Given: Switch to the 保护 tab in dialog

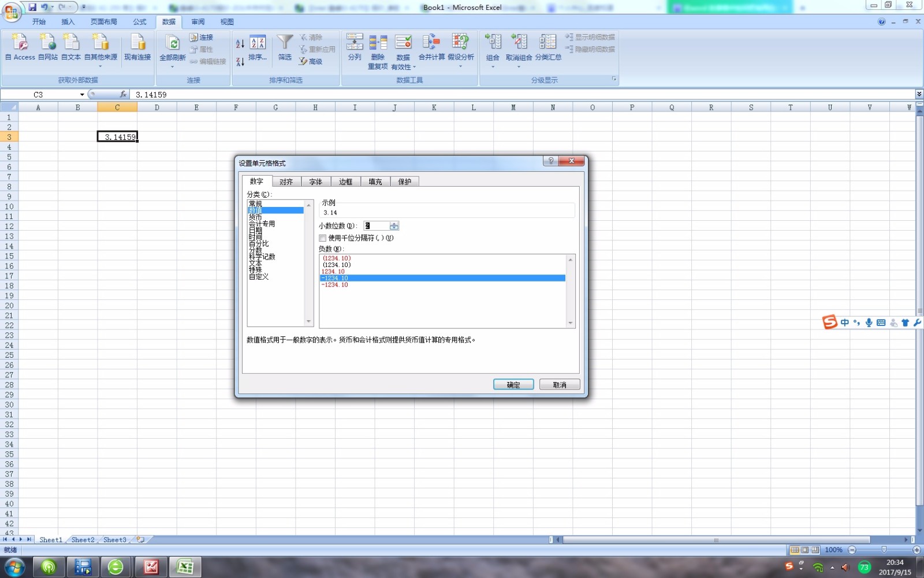Looking at the screenshot, I should 405,181.
